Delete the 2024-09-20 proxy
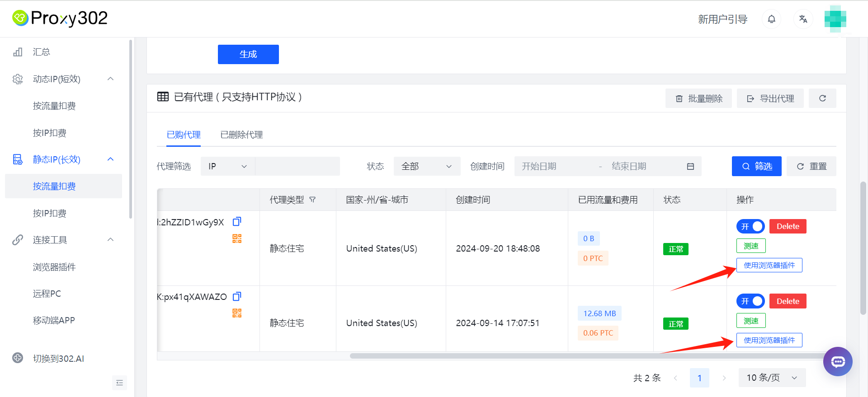 (788, 226)
